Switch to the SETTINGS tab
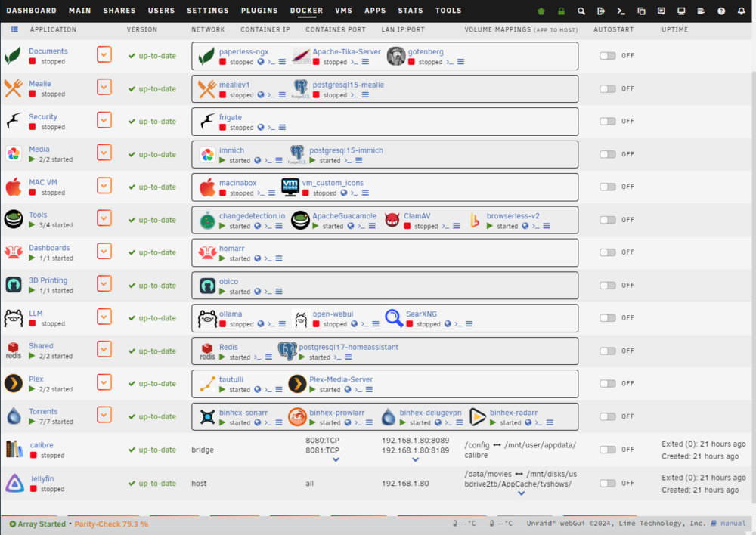The width and height of the screenshot is (756, 535). (x=208, y=10)
